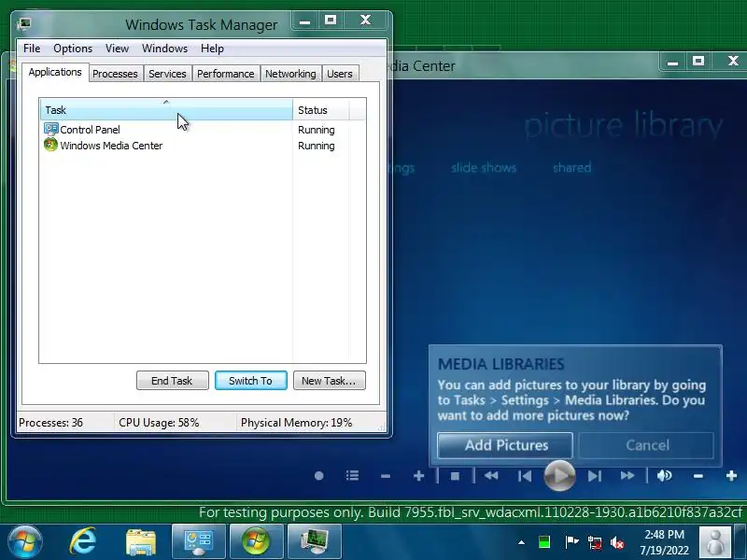This screenshot has height=560, width=747.
Task: Click the volume up plus in Media Center
Action: 731,476
